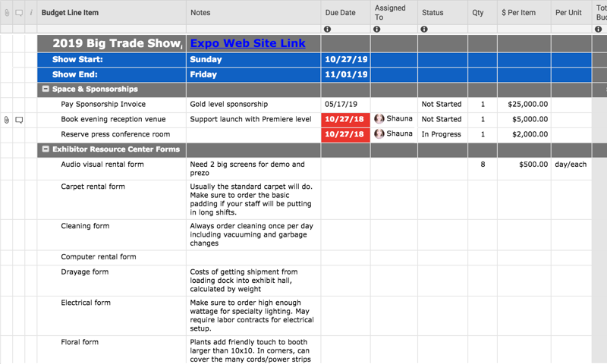
Task: Select the Carpet rental form row
Action: (x=112, y=199)
